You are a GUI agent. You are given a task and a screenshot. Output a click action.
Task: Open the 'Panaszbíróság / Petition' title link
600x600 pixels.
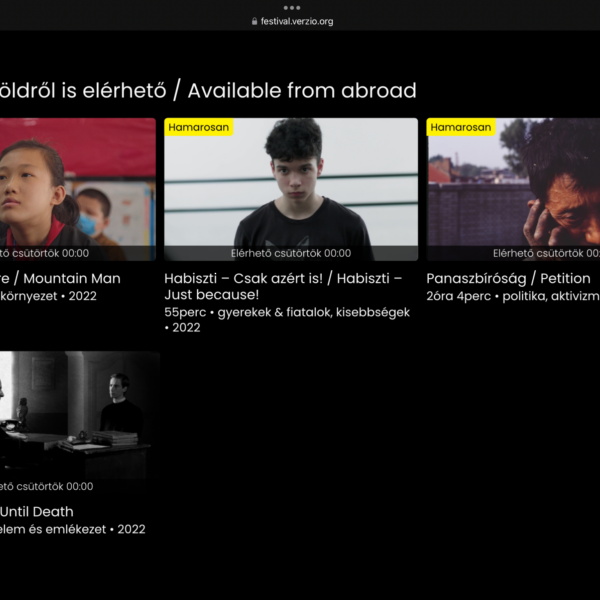508,279
